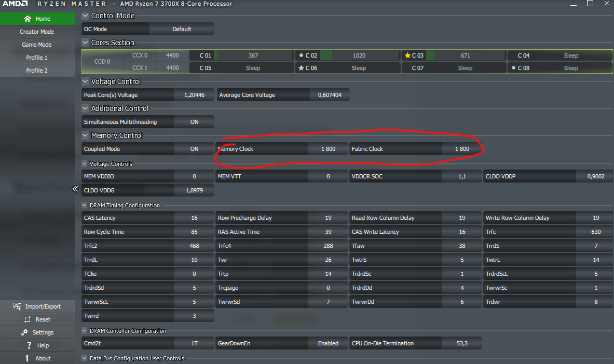Click RAS Active Time value 39

point(328,232)
